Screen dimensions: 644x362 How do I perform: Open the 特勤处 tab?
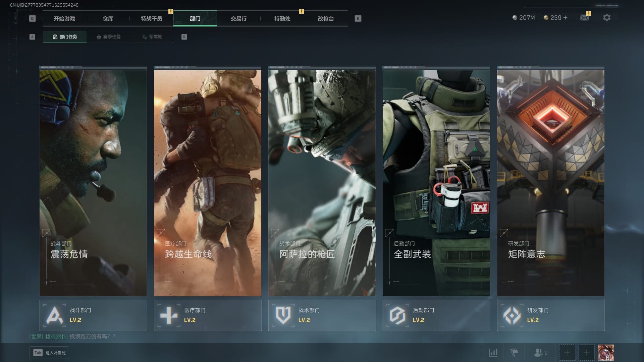pos(282,18)
